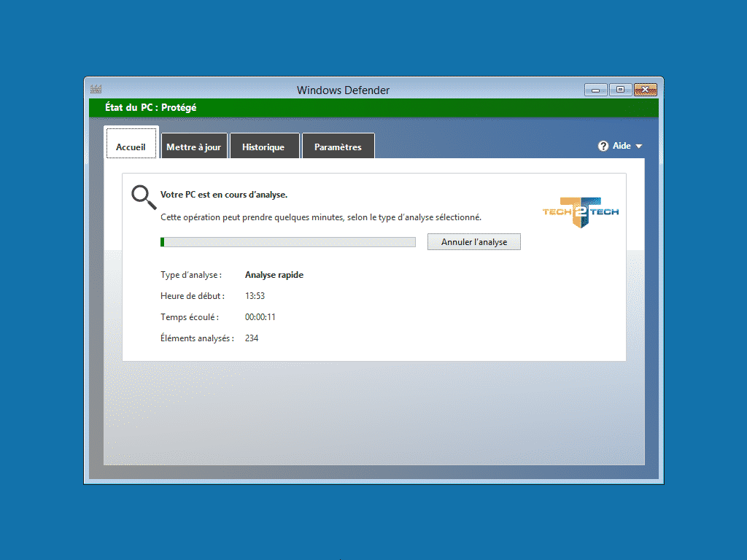
Task: Click the elapsed time value 00:00:11
Action: point(260,317)
